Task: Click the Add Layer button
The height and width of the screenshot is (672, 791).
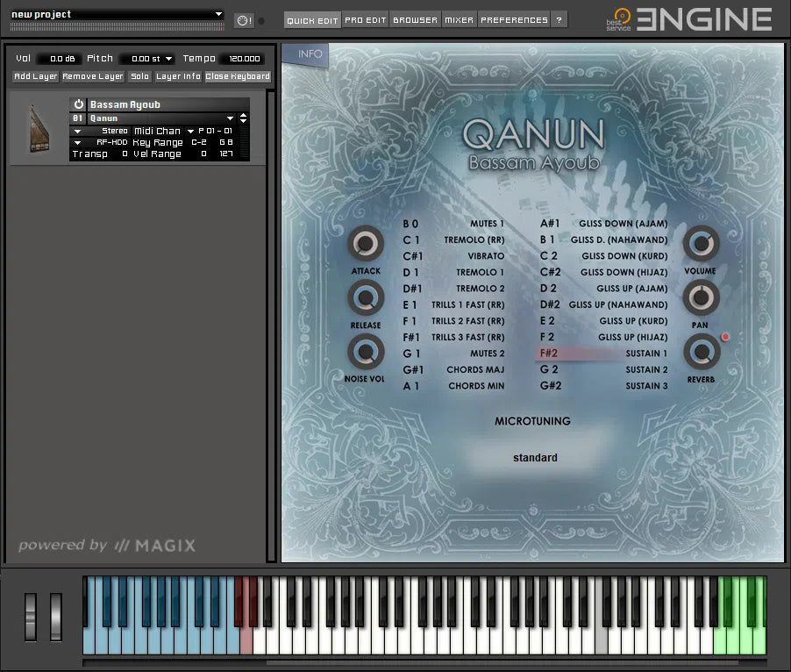Action: coord(36,76)
